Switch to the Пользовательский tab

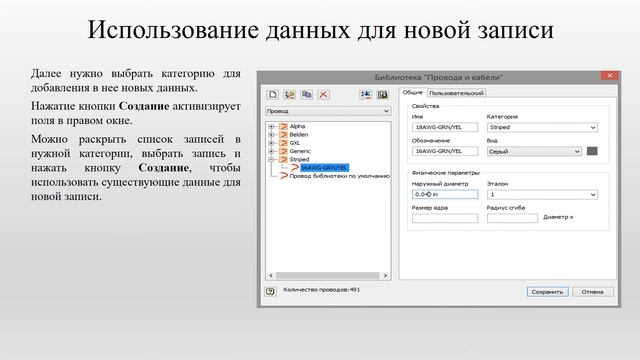(456, 93)
